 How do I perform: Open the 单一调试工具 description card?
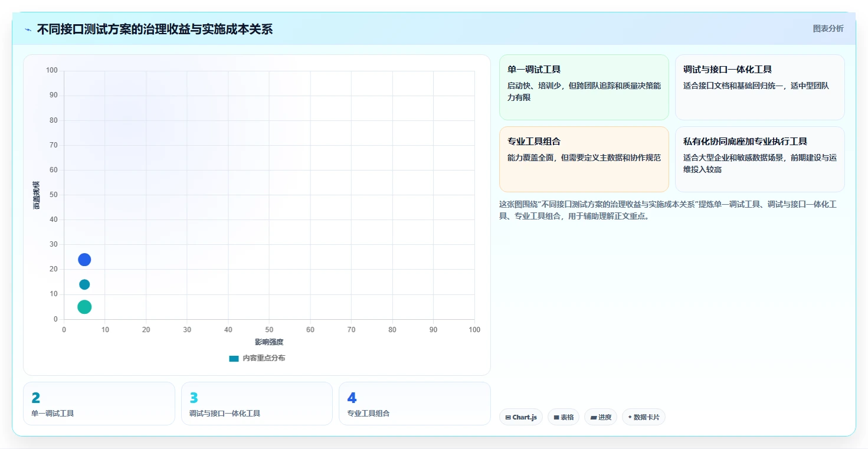pos(584,87)
